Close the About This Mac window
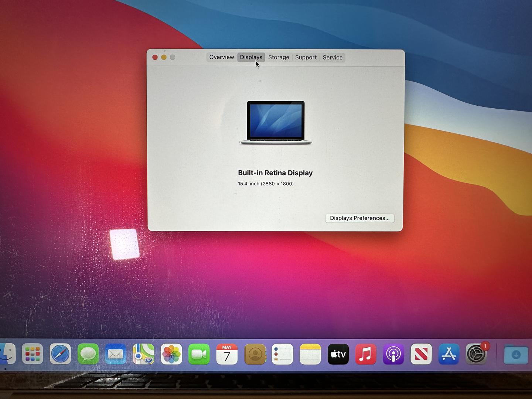 [x=155, y=57]
